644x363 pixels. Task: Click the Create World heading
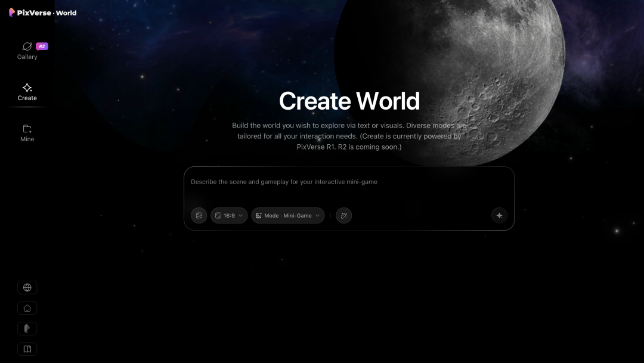(349, 101)
